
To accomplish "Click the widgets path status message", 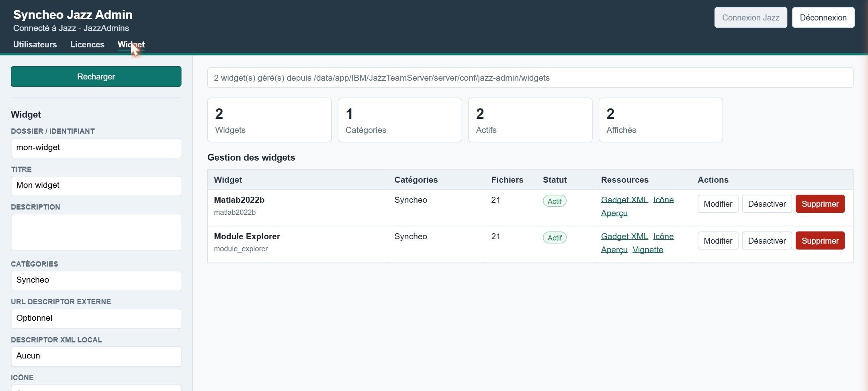I will coord(530,78).
